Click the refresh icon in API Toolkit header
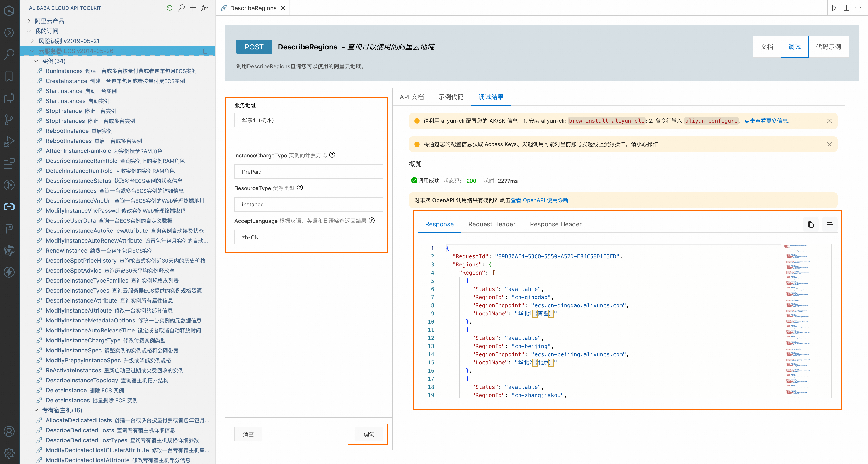868x464 pixels. click(170, 8)
